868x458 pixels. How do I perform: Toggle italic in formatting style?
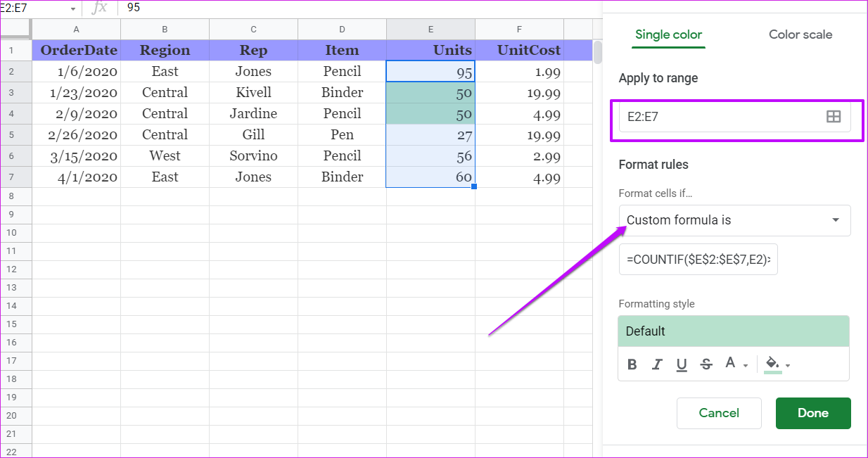coord(657,364)
